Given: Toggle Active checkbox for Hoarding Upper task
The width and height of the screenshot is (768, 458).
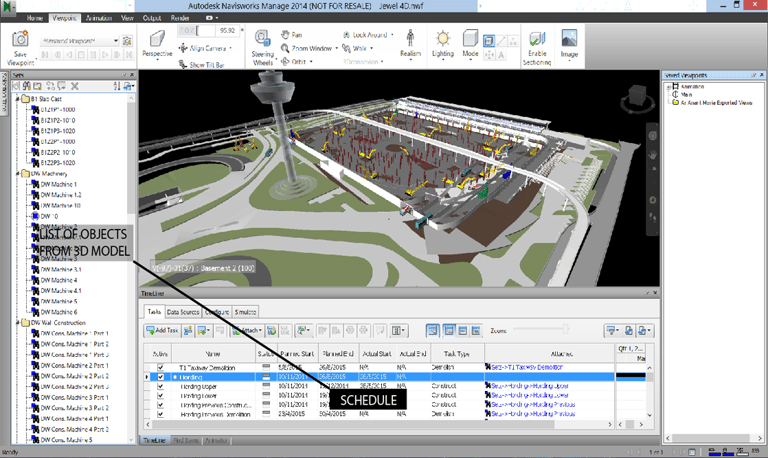Looking at the screenshot, I should pos(160,386).
